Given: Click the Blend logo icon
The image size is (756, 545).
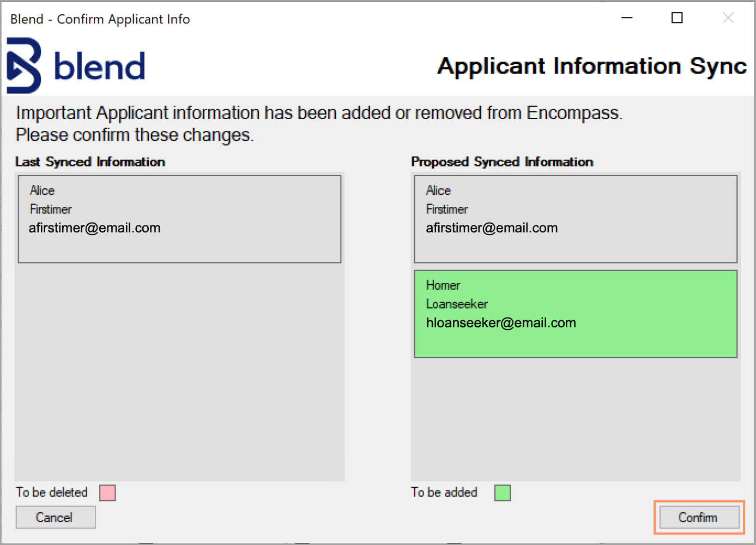Looking at the screenshot, I should coord(24,65).
